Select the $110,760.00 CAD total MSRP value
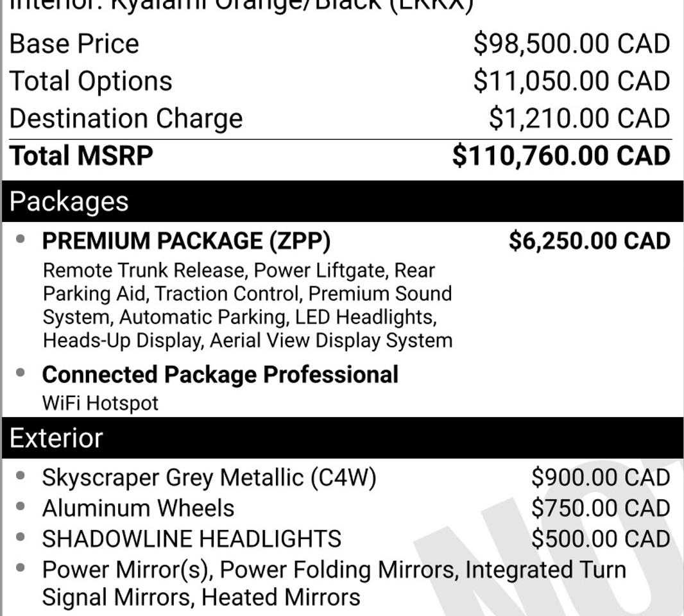The height and width of the screenshot is (616, 684). (561, 156)
